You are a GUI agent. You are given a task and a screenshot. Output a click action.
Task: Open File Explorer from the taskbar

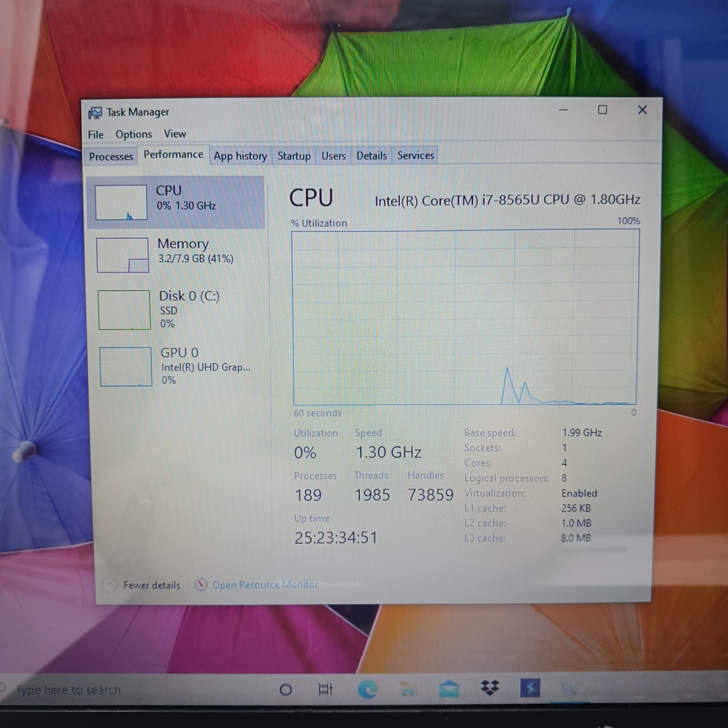(408, 689)
